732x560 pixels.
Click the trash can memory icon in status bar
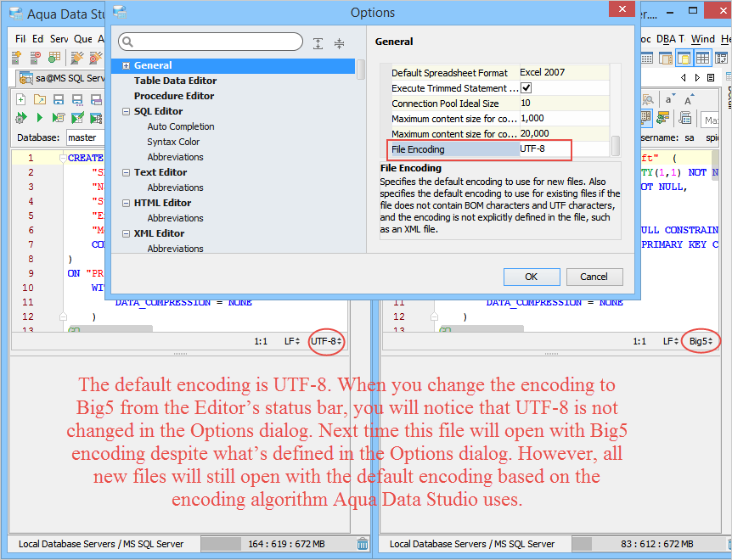click(x=363, y=544)
